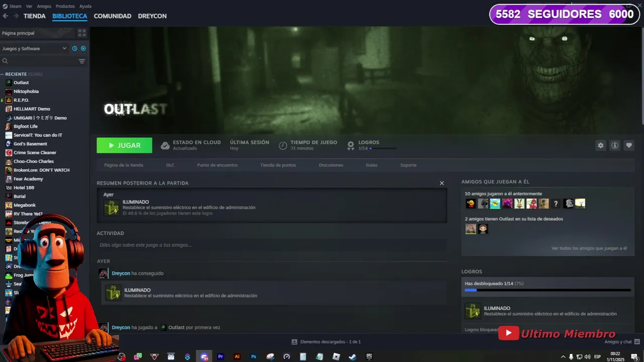Collapse the RECIENTE category
The image size is (644, 362).
point(2,74)
